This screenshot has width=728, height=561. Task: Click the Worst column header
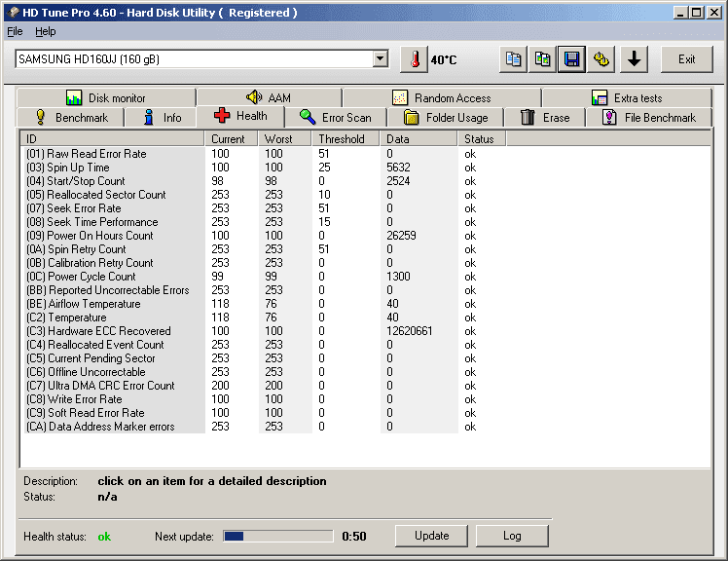click(284, 139)
